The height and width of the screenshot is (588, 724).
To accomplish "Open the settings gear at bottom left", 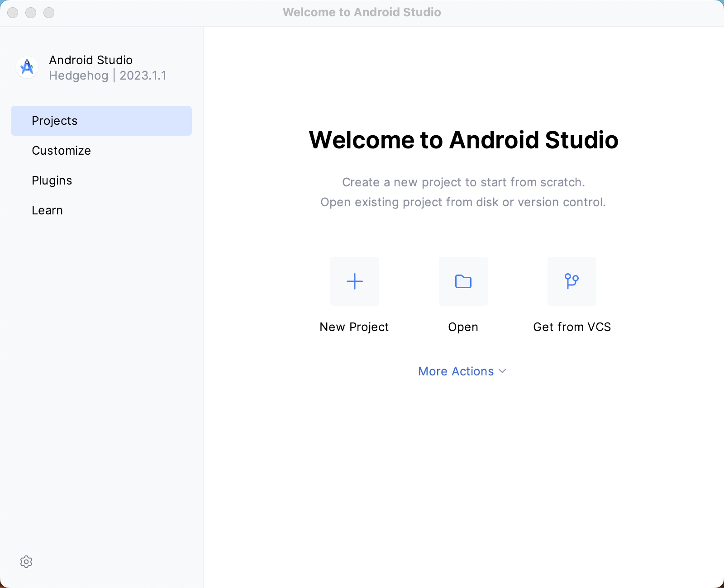I will pyautogui.click(x=27, y=561).
